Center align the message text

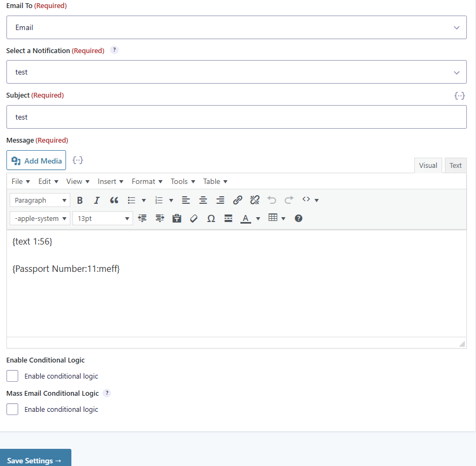pos(203,201)
